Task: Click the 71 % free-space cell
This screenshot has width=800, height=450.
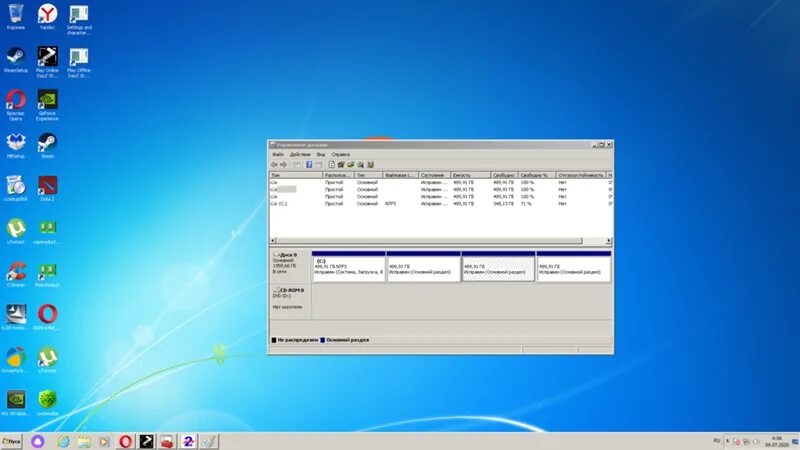Action: [526, 204]
